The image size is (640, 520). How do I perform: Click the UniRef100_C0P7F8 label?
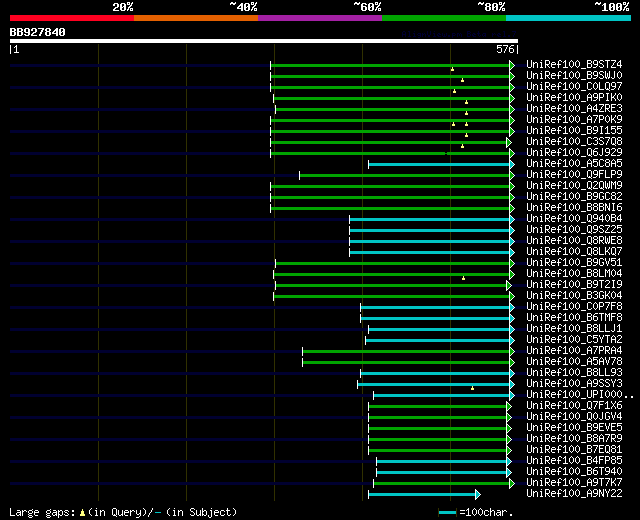click(x=574, y=307)
